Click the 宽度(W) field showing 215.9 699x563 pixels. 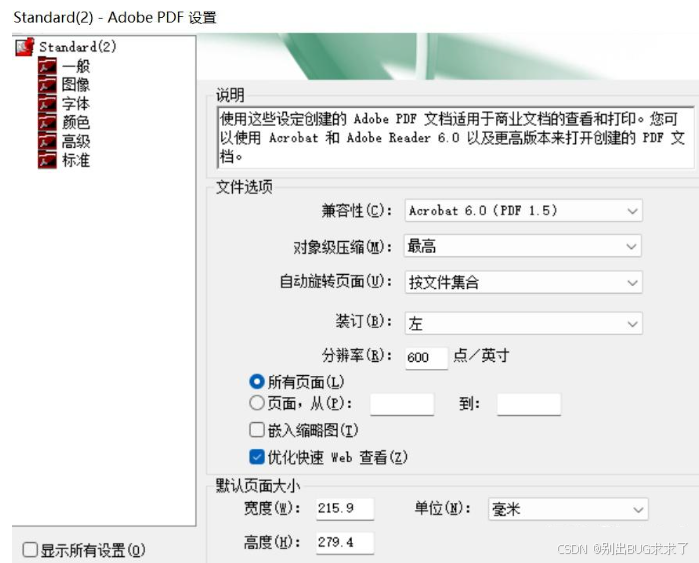(x=345, y=509)
